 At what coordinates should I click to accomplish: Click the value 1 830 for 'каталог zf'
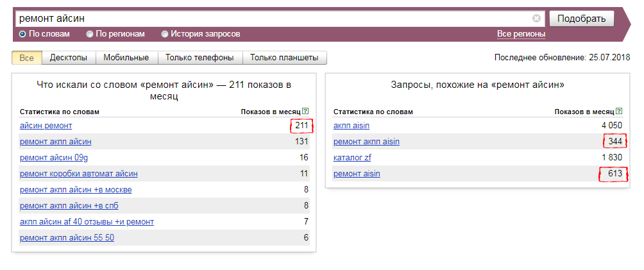611,158
